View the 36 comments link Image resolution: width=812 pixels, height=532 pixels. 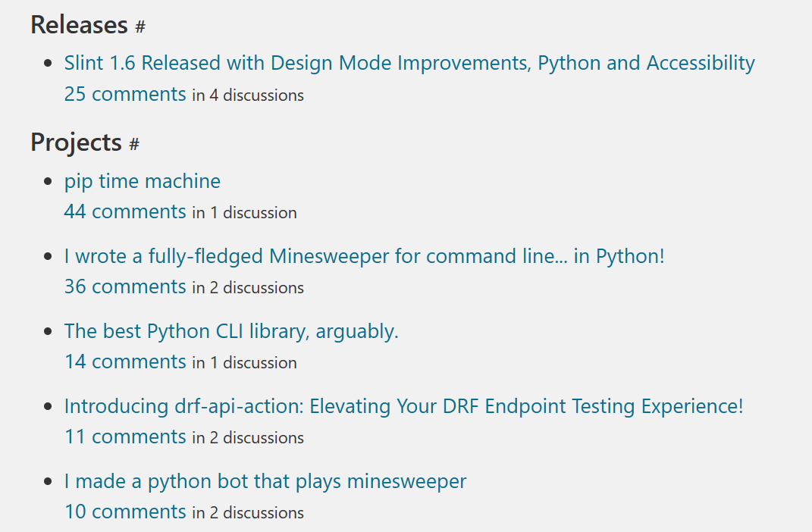[x=125, y=287]
